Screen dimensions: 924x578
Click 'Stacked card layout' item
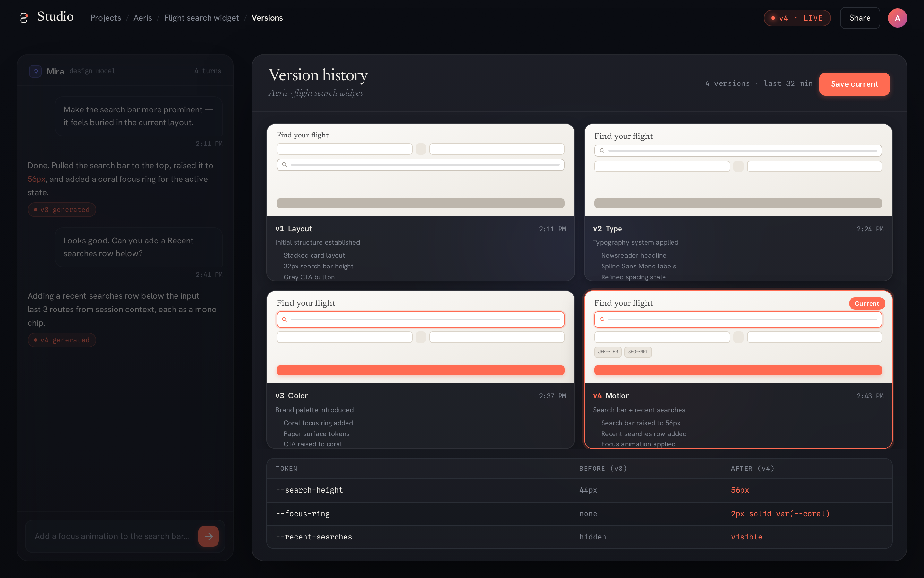pyautogui.click(x=314, y=255)
